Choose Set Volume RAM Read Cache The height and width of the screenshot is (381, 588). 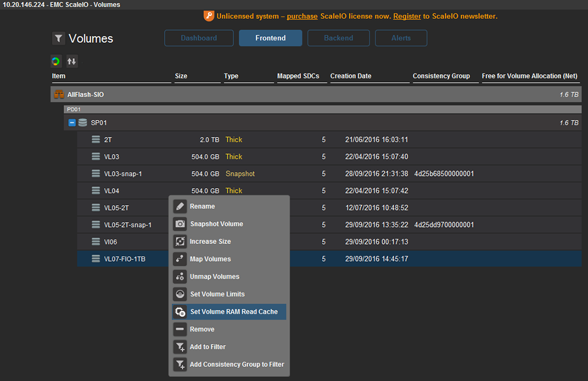coord(229,312)
